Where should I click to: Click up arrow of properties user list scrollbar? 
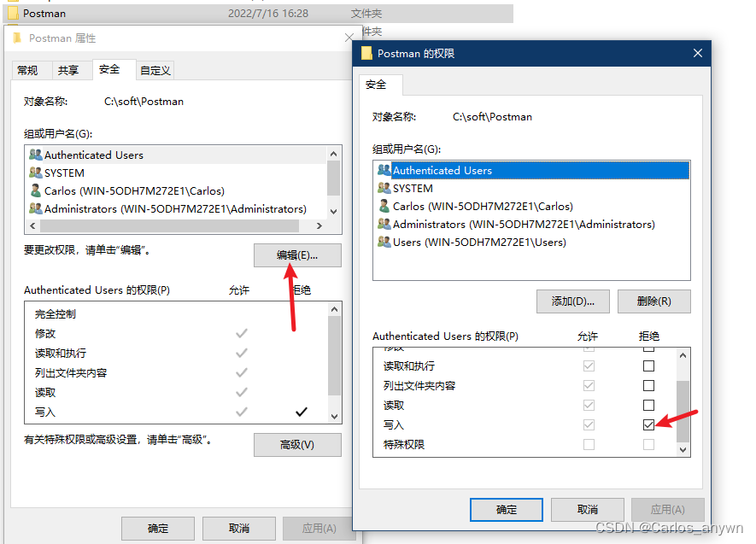click(x=334, y=154)
